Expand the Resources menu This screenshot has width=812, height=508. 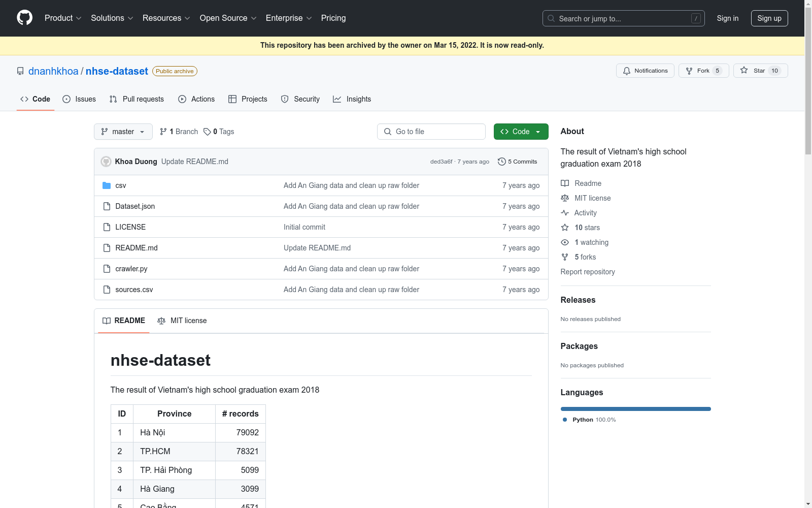166,18
